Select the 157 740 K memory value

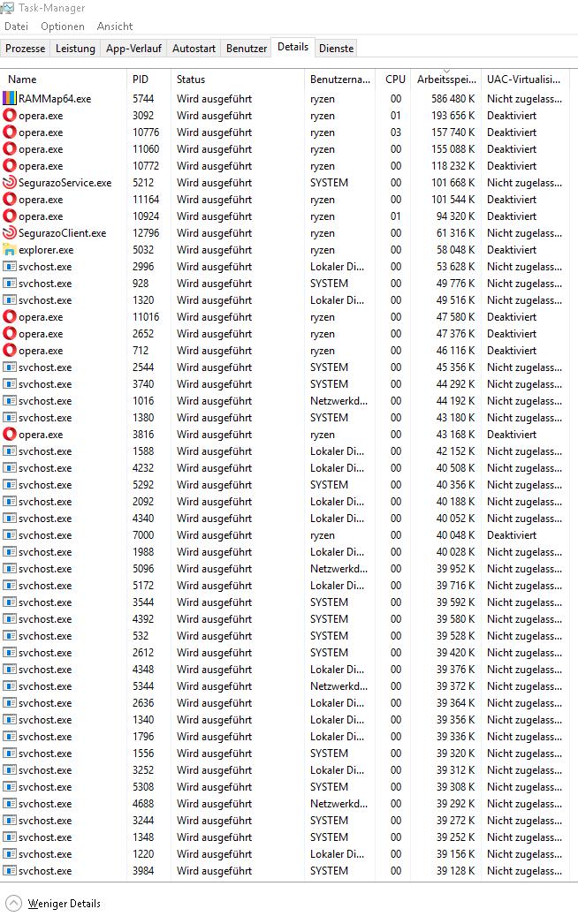point(453,132)
